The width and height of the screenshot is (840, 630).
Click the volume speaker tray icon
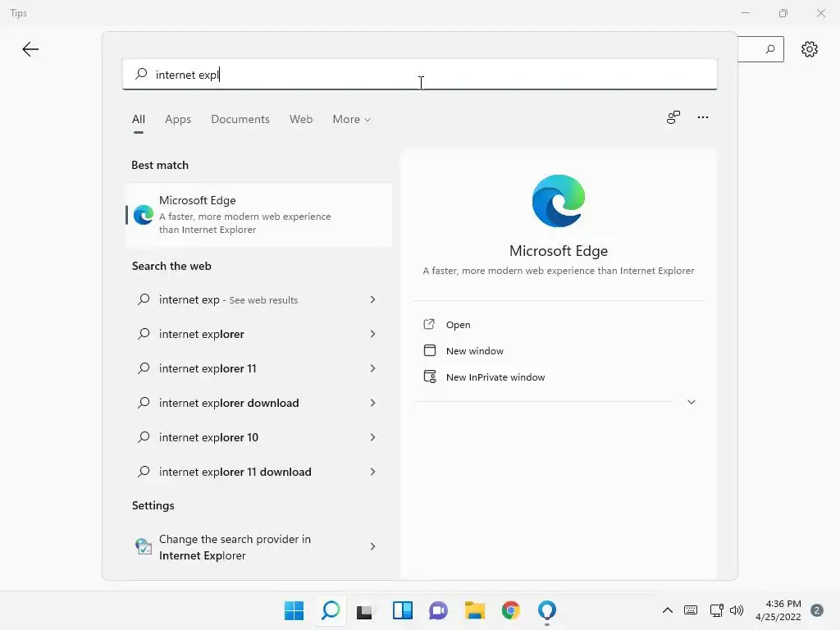point(737,610)
